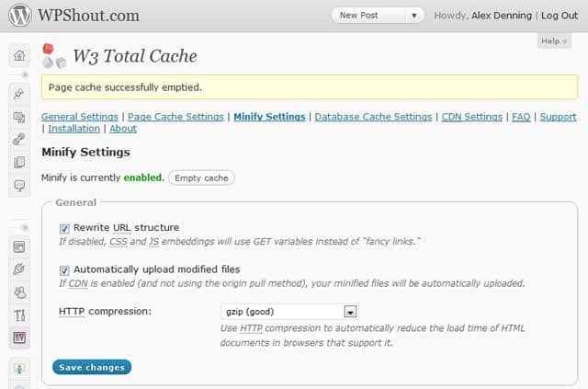Click the Save changes button
Image resolution: width=588 pixels, height=389 pixels.
pyautogui.click(x=92, y=367)
